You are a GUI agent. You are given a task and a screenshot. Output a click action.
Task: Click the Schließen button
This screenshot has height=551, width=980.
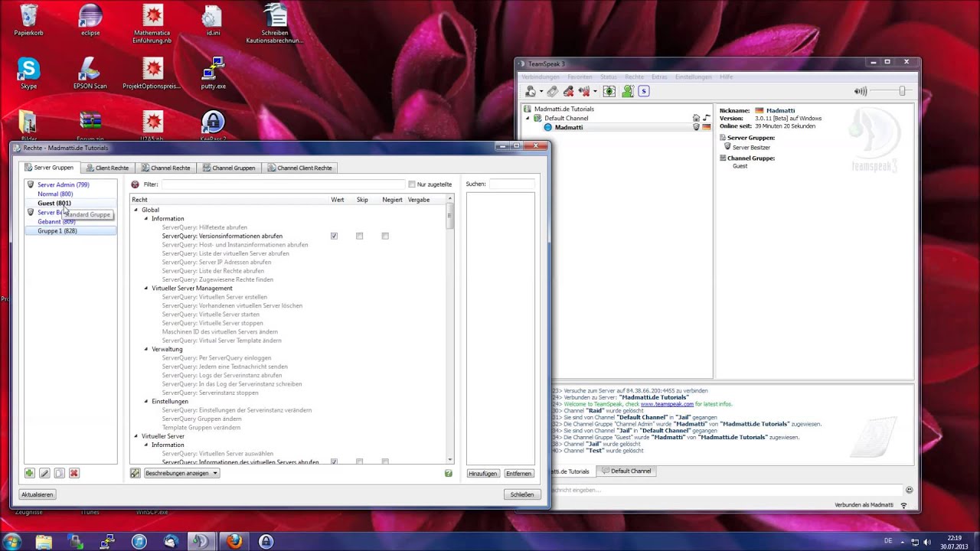[x=522, y=494]
